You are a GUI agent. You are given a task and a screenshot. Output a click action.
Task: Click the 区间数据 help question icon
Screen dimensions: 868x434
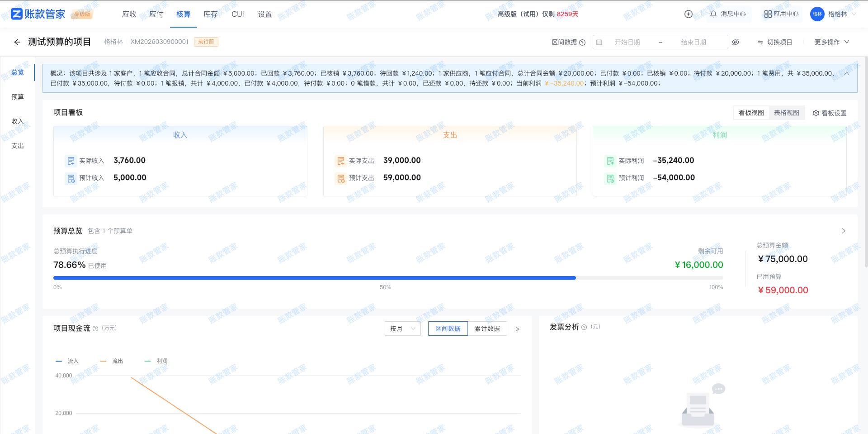582,43
